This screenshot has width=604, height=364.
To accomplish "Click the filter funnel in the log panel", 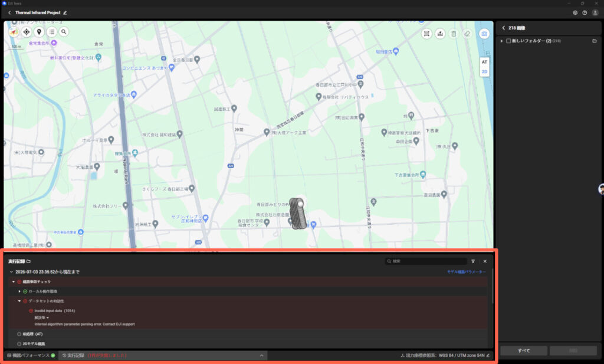I will 473,261.
